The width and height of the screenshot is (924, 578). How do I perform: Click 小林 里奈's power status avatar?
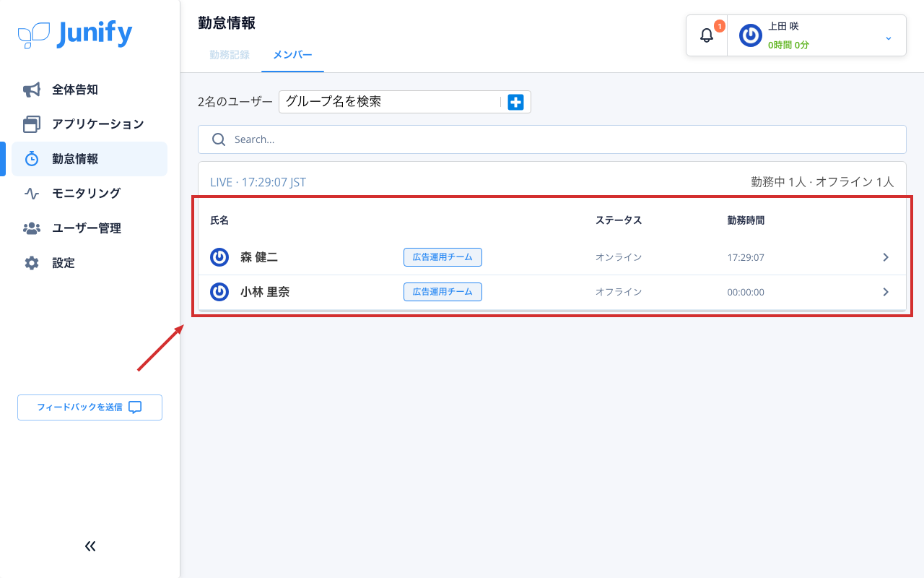click(x=219, y=292)
